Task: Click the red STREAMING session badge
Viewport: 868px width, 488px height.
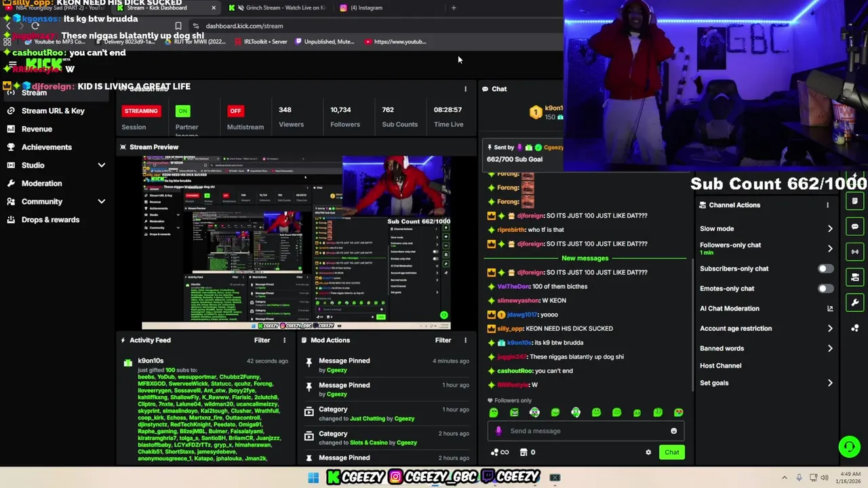Action: coord(141,110)
